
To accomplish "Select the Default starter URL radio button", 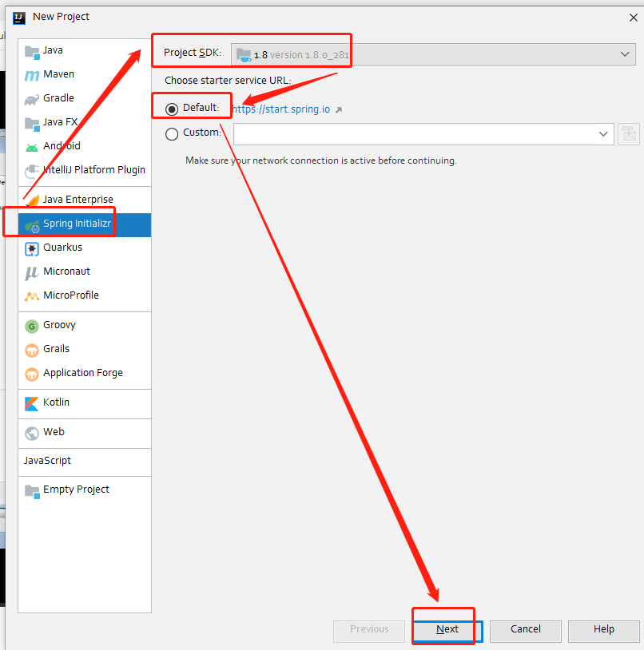I will coord(172,109).
